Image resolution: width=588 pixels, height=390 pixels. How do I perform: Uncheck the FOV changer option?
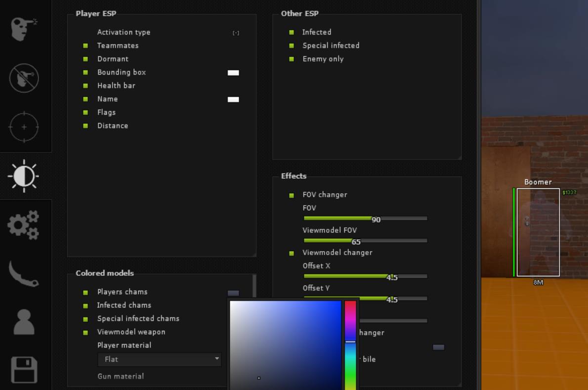(292, 195)
